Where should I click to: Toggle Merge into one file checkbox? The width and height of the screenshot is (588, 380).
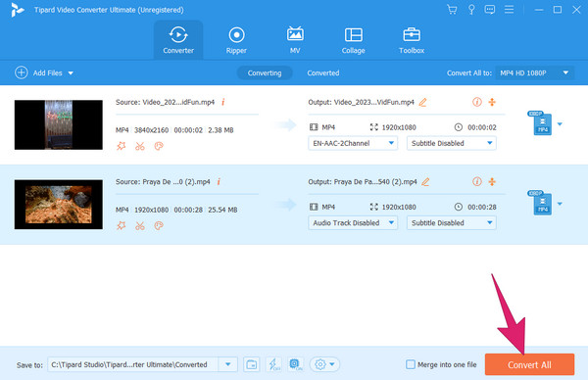tap(411, 364)
